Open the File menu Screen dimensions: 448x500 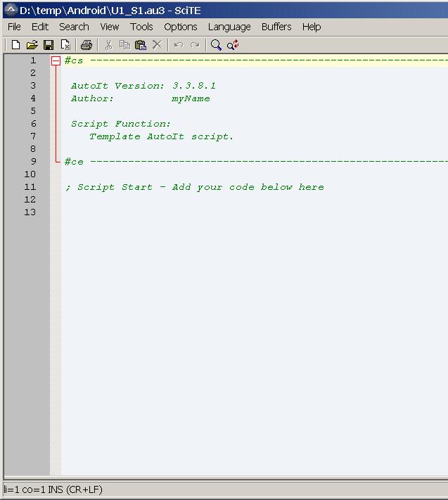coord(14,27)
